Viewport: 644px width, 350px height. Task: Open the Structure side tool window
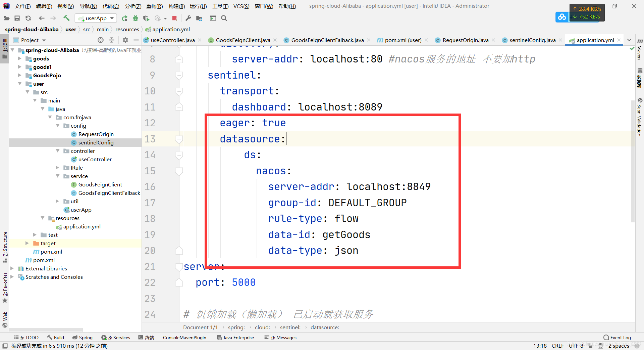coord(5,247)
